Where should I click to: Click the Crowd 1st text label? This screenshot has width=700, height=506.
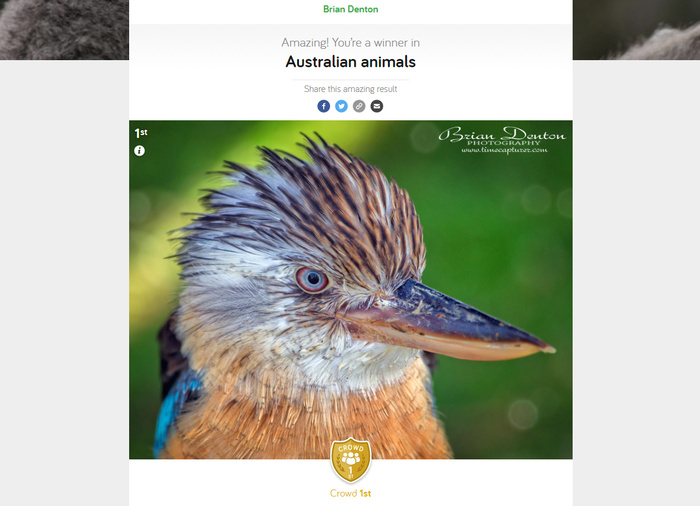[x=350, y=493]
